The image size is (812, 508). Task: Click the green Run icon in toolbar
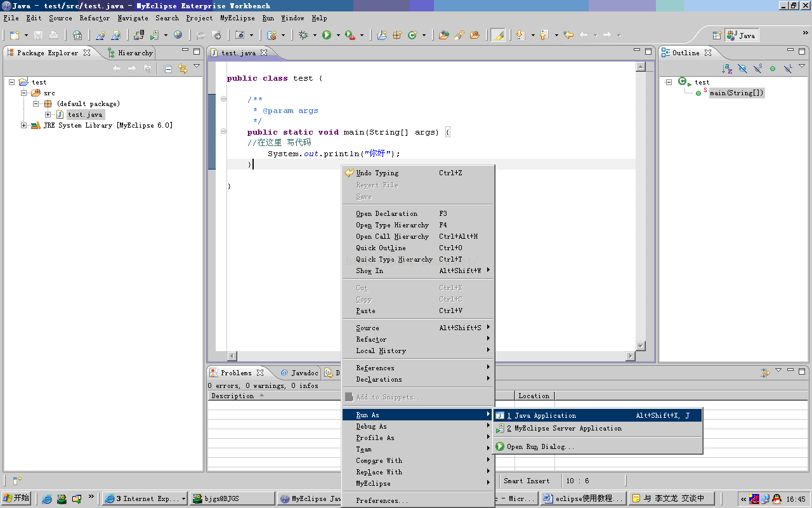(x=326, y=35)
